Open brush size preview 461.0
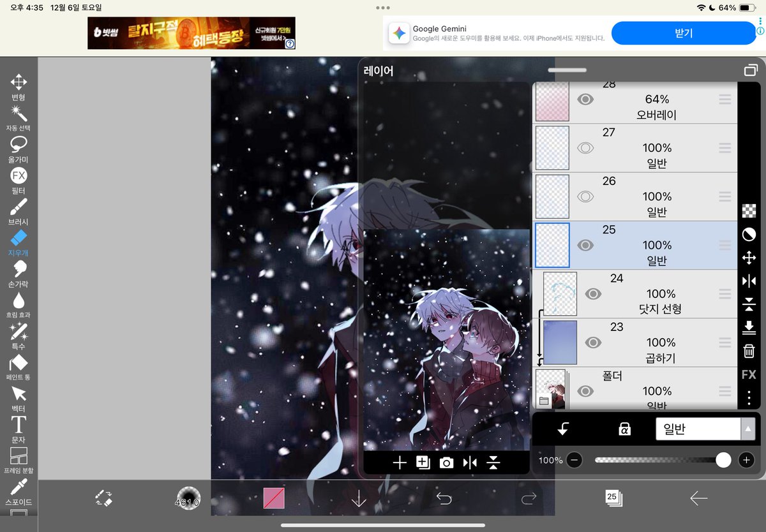766x532 pixels. 188,498
